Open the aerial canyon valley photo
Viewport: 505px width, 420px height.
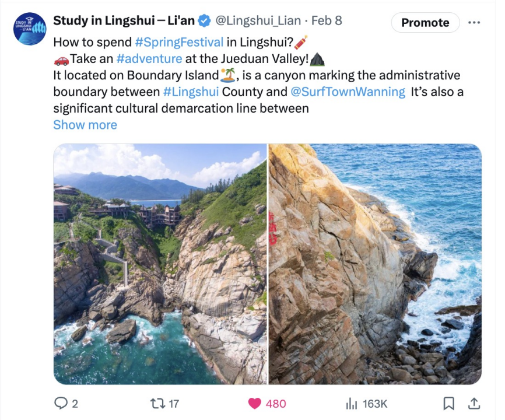pos(160,264)
